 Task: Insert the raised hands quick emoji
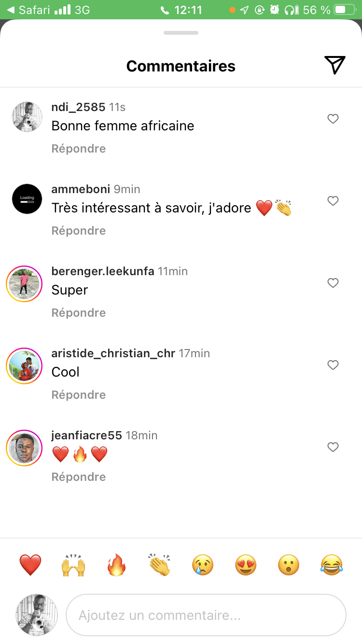73,564
